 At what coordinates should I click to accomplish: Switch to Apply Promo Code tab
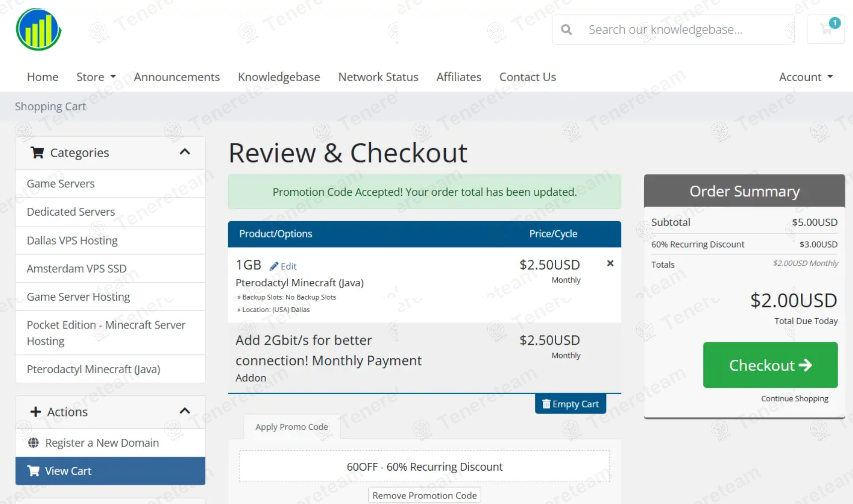(x=292, y=427)
